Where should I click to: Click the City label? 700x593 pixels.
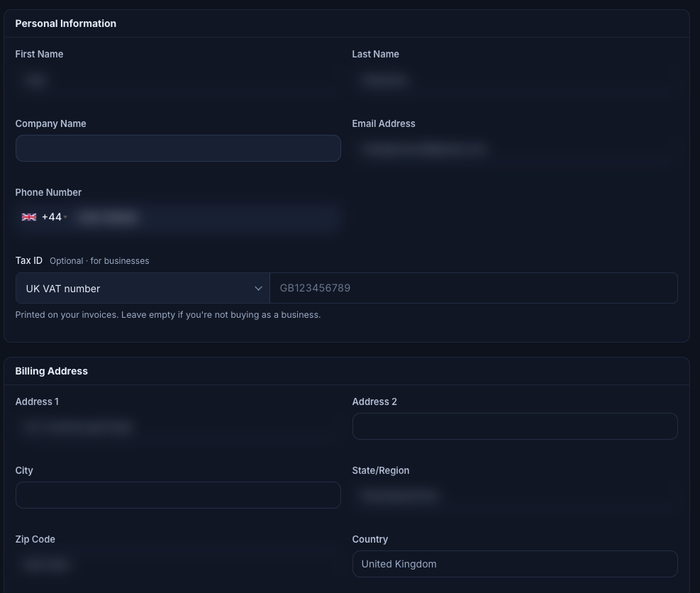coord(24,471)
